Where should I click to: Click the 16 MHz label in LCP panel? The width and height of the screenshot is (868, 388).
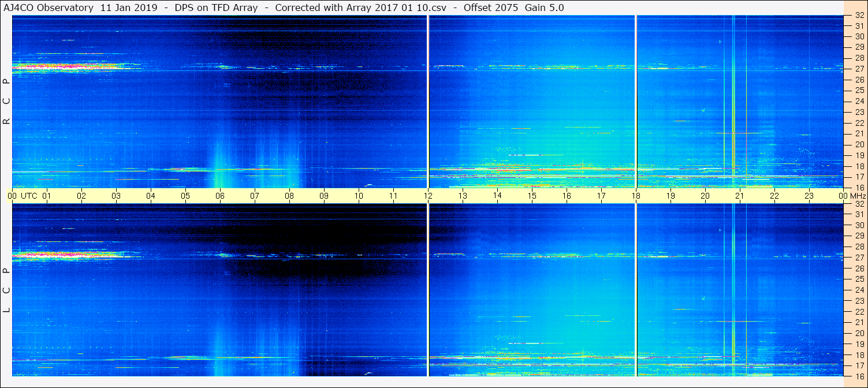[x=859, y=376]
